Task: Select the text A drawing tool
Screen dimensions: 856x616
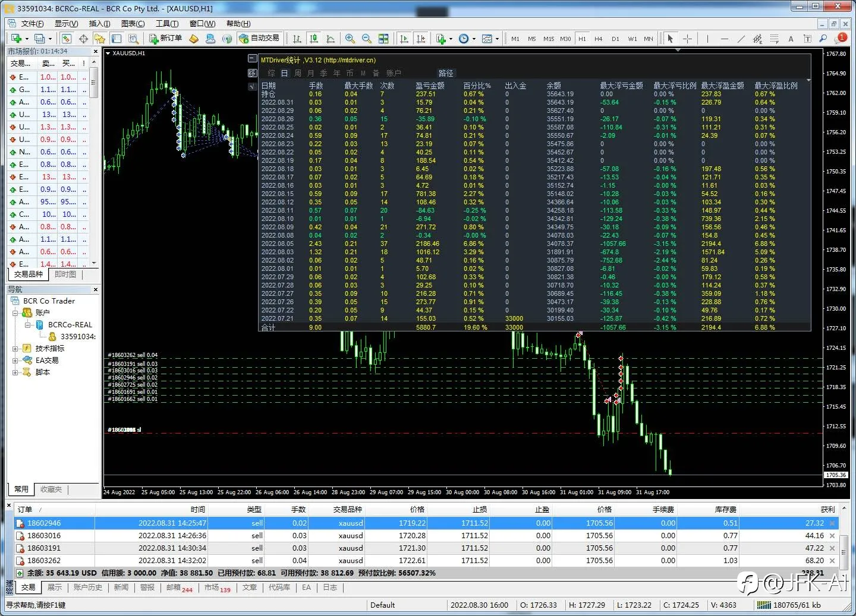Action: pos(791,39)
